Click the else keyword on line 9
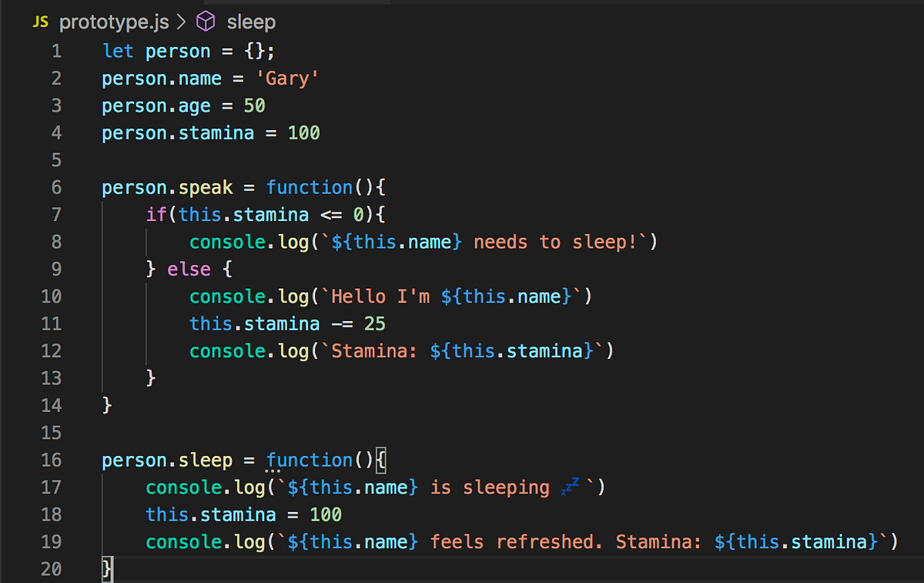 click(189, 269)
